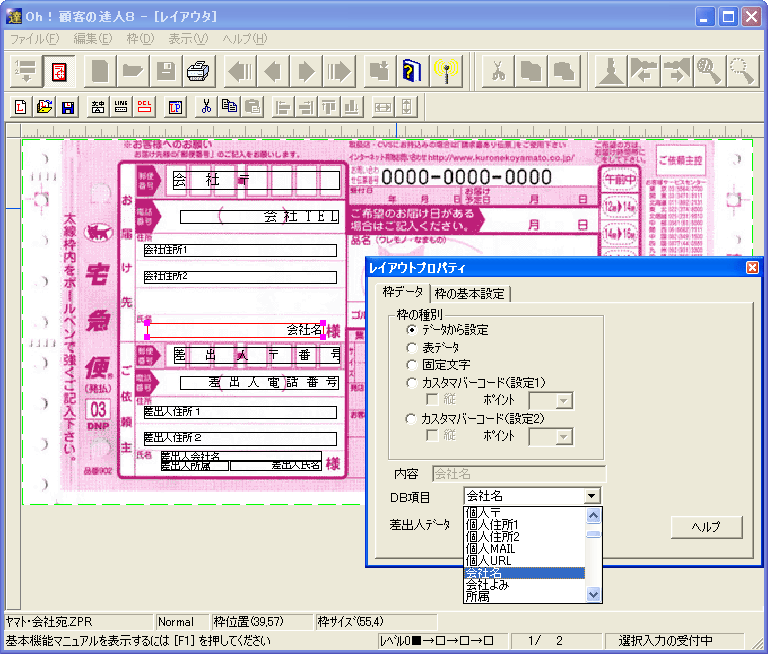768x654 pixels.
Task: Click the match height icon
Action: pyautogui.click(x=406, y=106)
